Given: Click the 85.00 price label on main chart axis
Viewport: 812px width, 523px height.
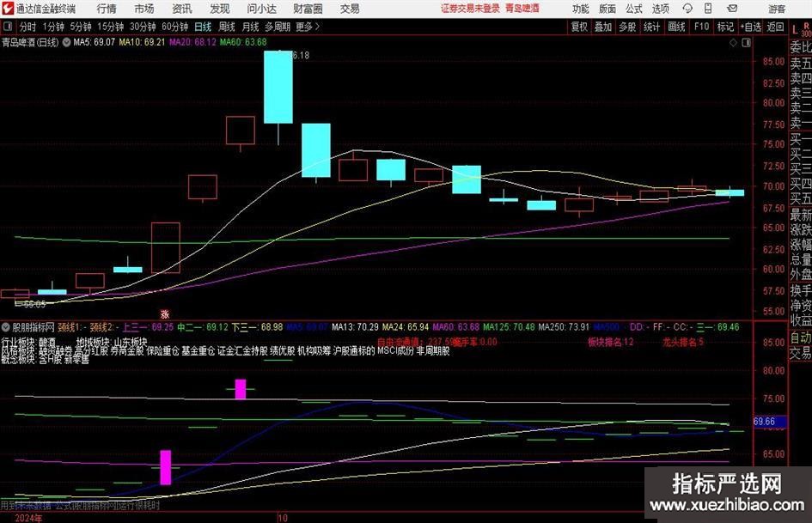Looking at the screenshot, I should tap(773, 62).
